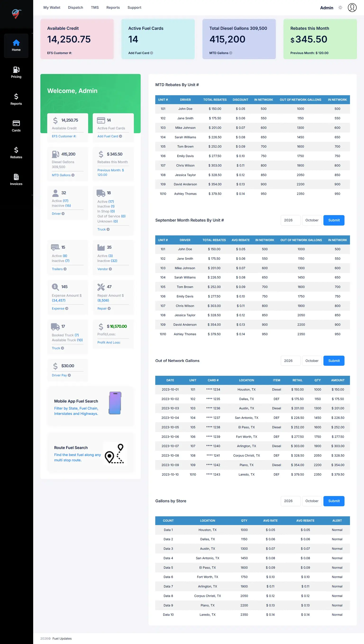The image size is (364, 644).
Task: Open Home in the sidebar
Action: [x=16, y=46]
